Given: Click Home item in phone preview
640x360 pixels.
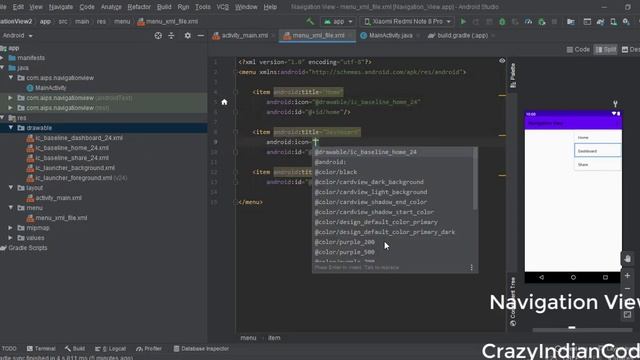Looking at the screenshot, I should click(x=598, y=138).
